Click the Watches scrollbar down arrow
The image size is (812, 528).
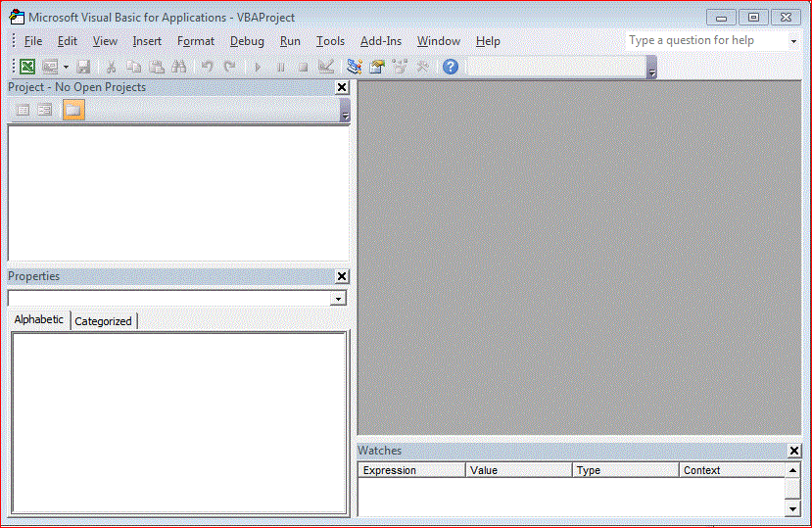tap(792, 508)
